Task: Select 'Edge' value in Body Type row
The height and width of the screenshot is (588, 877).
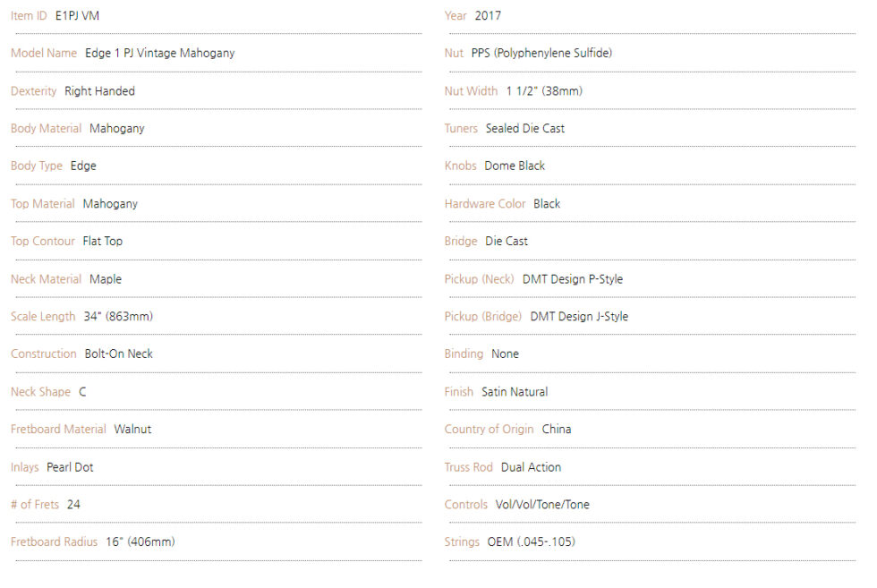Action: pos(83,166)
